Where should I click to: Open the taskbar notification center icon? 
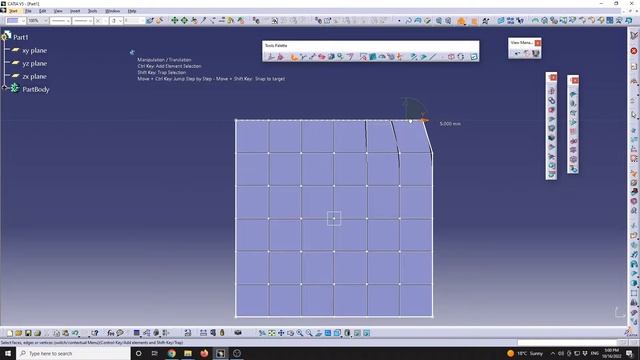pos(629,353)
